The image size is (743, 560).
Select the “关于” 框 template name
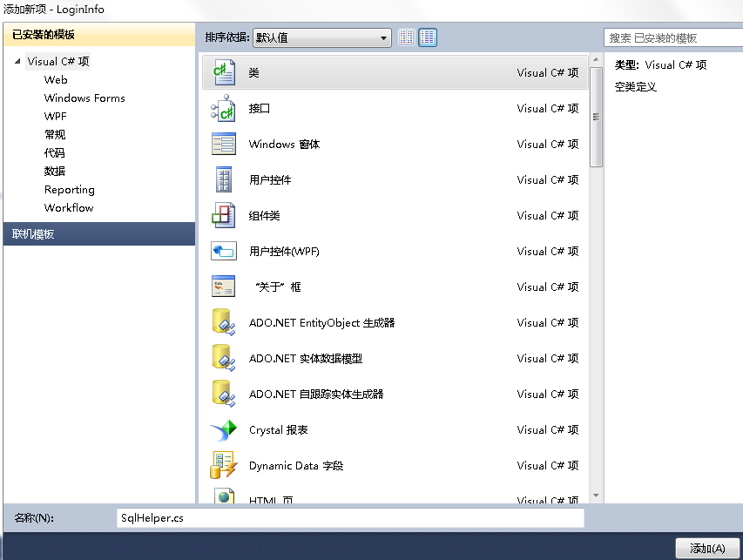click(278, 287)
